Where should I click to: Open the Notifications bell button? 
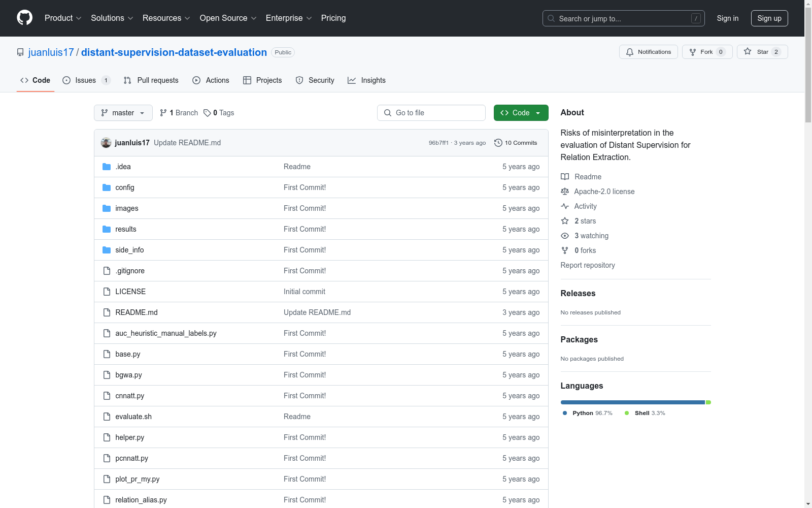649,52
